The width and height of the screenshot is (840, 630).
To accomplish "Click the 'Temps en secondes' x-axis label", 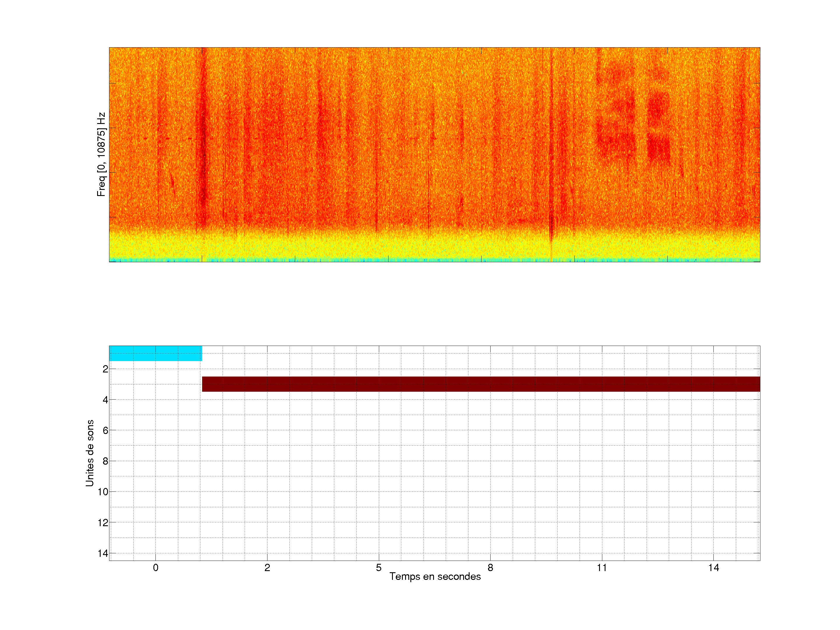I will pos(435,576).
